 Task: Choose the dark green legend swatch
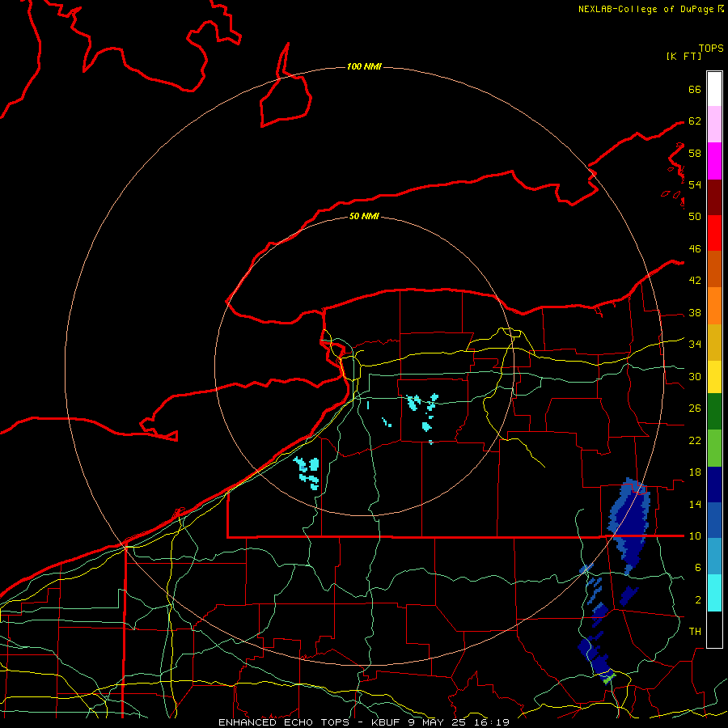[x=714, y=412]
